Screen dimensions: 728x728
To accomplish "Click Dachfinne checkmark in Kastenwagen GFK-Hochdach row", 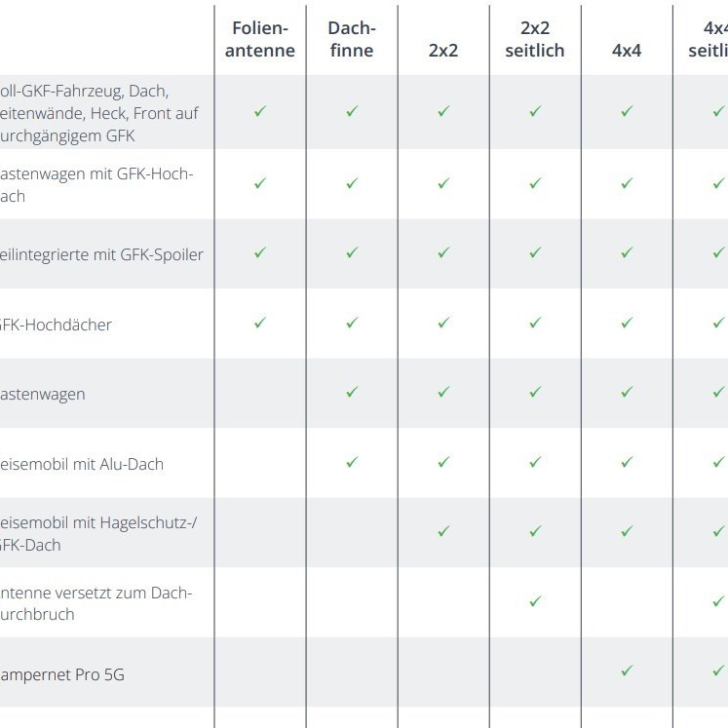I will click(x=352, y=182).
